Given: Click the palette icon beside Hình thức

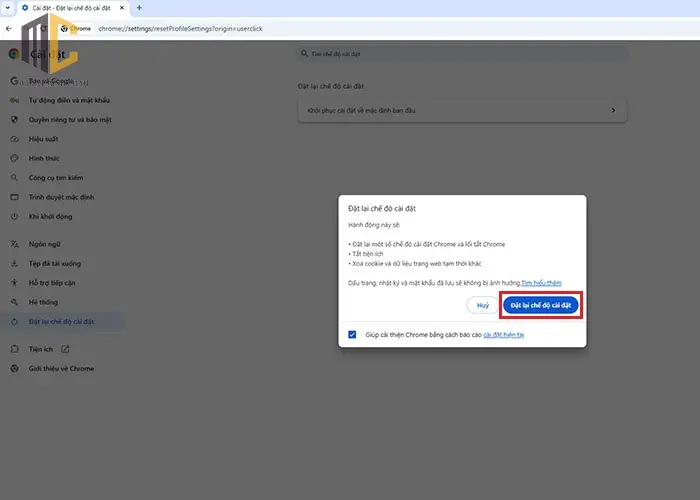Looking at the screenshot, I should 14,158.
